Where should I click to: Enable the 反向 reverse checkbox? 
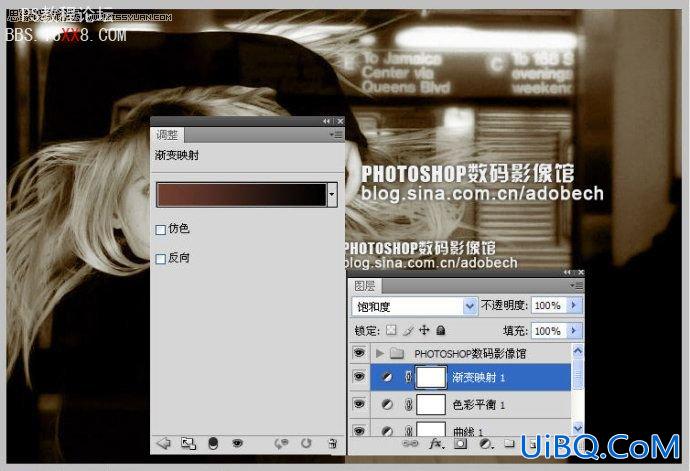click(161, 258)
